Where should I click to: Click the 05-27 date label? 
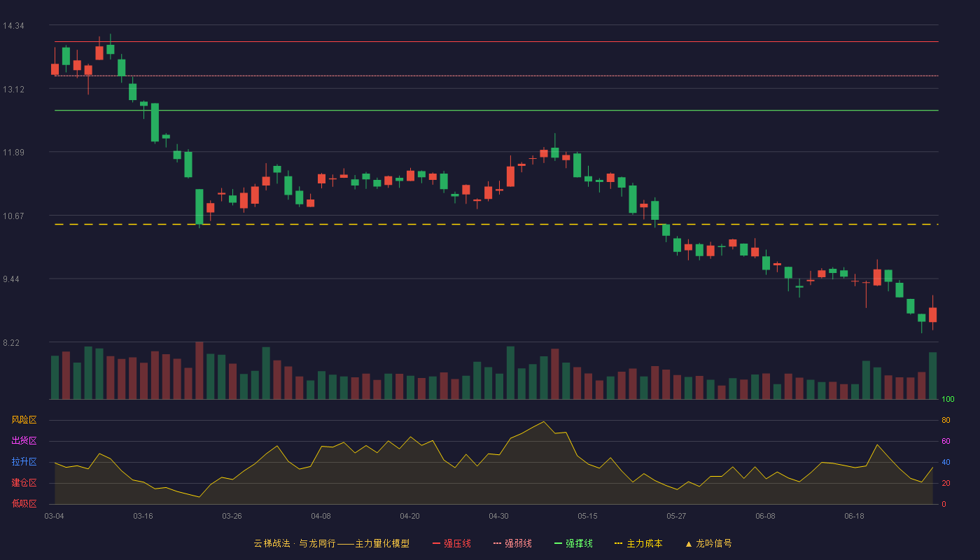[676, 516]
